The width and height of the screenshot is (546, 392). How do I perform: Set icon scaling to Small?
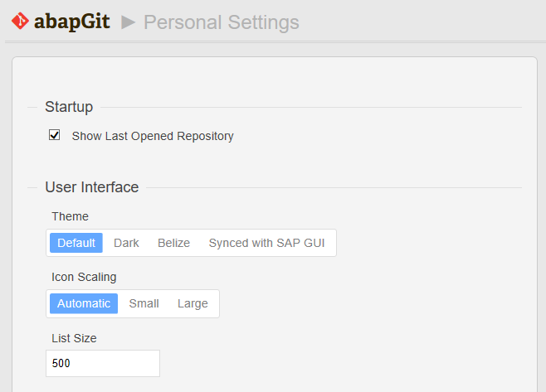[x=144, y=303]
